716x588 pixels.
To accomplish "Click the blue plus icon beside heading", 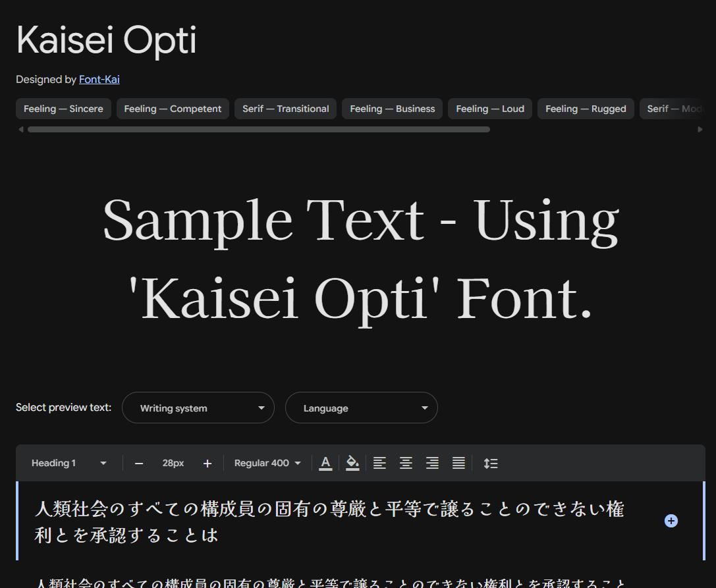I will [671, 521].
